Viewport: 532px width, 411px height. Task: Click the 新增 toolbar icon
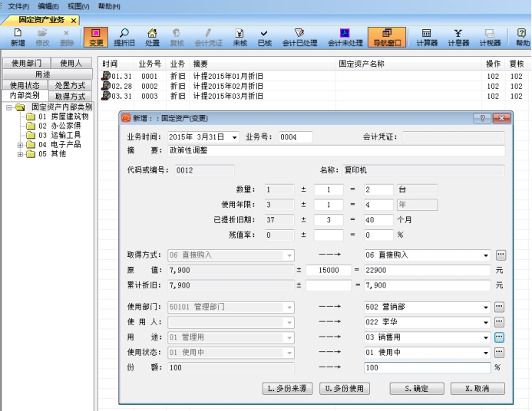click(18, 38)
